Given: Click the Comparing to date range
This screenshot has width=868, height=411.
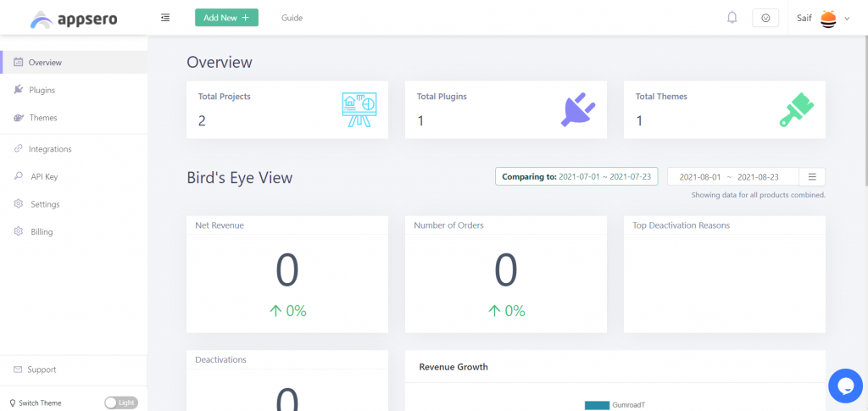Looking at the screenshot, I should click(576, 176).
